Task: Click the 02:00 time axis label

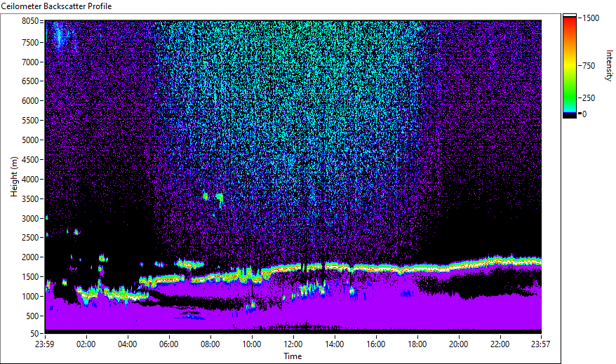Action: (x=86, y=344)
